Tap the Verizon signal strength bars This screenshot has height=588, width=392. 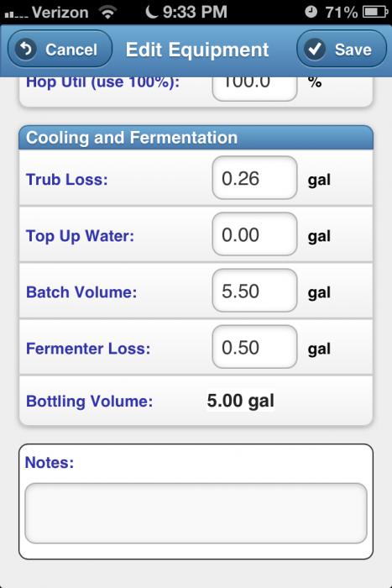tap(15, 14)
